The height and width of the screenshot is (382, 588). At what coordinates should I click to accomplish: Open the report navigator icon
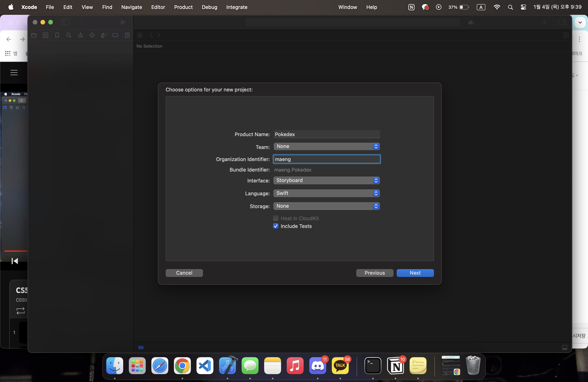pyautogui.click(x=127, y=35)
